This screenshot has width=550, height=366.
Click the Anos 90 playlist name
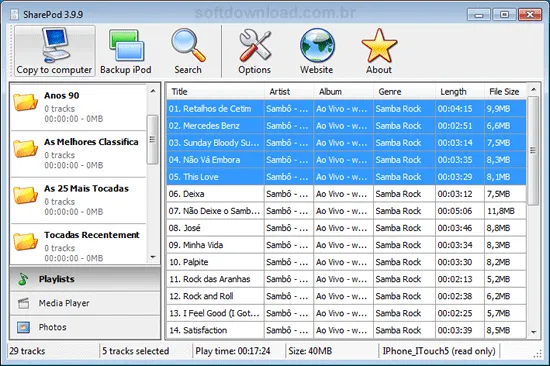point(62,95)
